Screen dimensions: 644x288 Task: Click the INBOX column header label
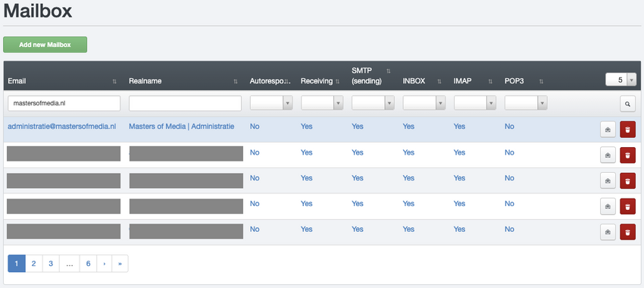coord(413,81)
